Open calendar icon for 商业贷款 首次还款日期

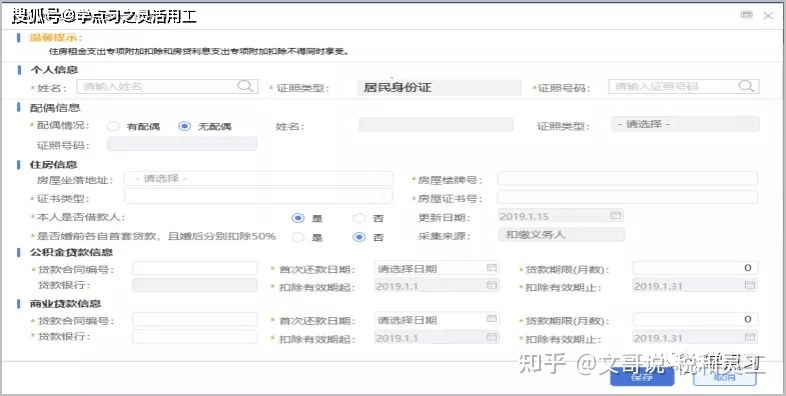pyautogui.click(x=492, y=319)
